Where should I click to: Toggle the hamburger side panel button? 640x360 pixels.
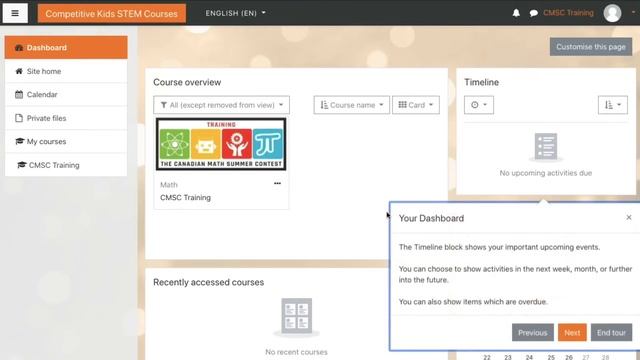(15, 13)
